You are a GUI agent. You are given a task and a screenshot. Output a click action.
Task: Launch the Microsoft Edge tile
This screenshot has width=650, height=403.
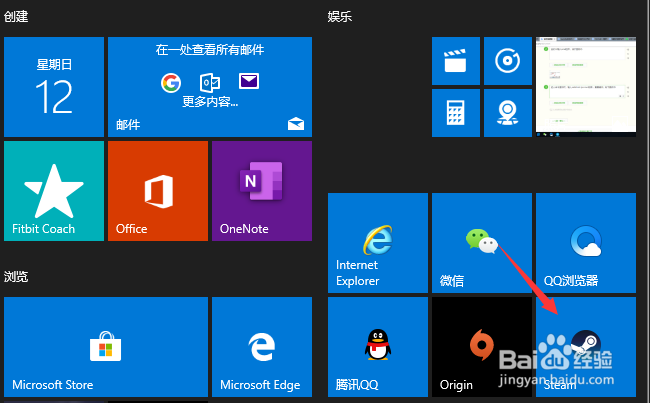coord(262,347)
